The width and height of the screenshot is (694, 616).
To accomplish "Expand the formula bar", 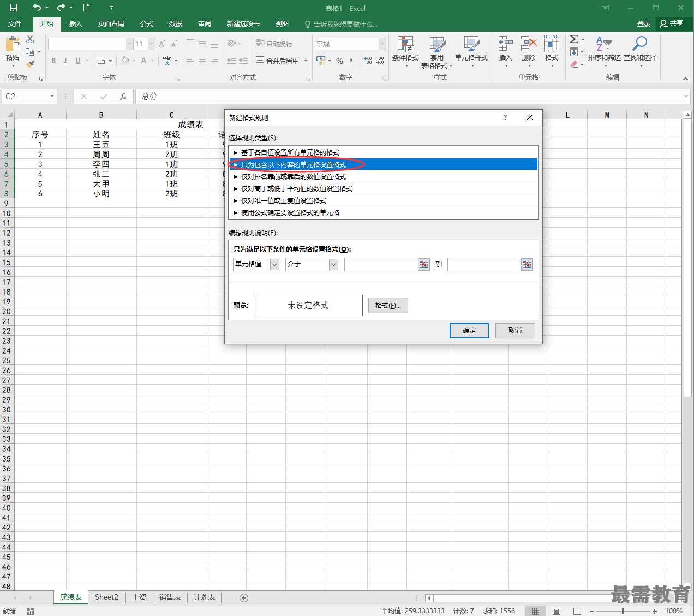I will coord(686,97).
